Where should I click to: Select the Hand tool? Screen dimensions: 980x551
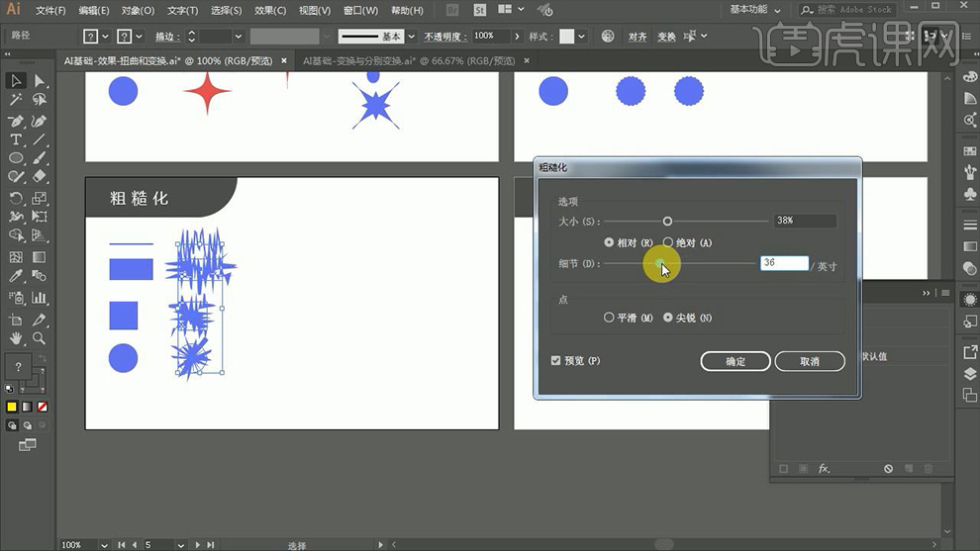[x=17, y=338]
